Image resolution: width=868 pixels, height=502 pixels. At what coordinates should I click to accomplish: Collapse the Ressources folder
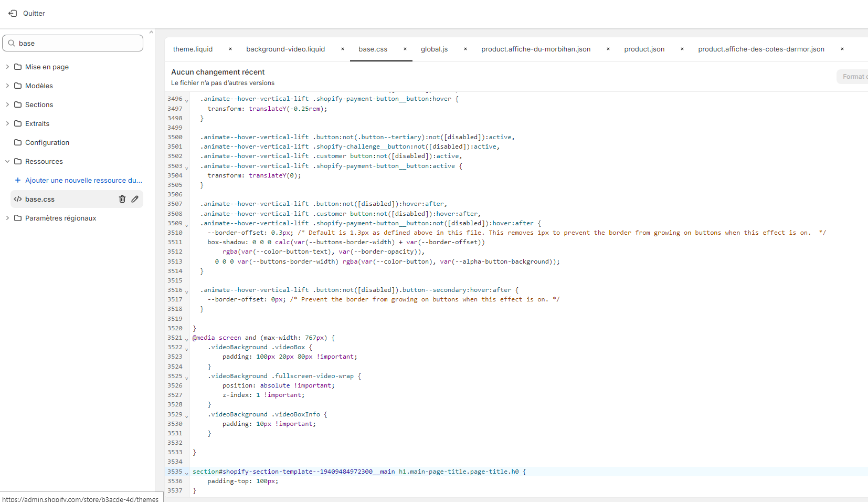click(x=7, y=161)
